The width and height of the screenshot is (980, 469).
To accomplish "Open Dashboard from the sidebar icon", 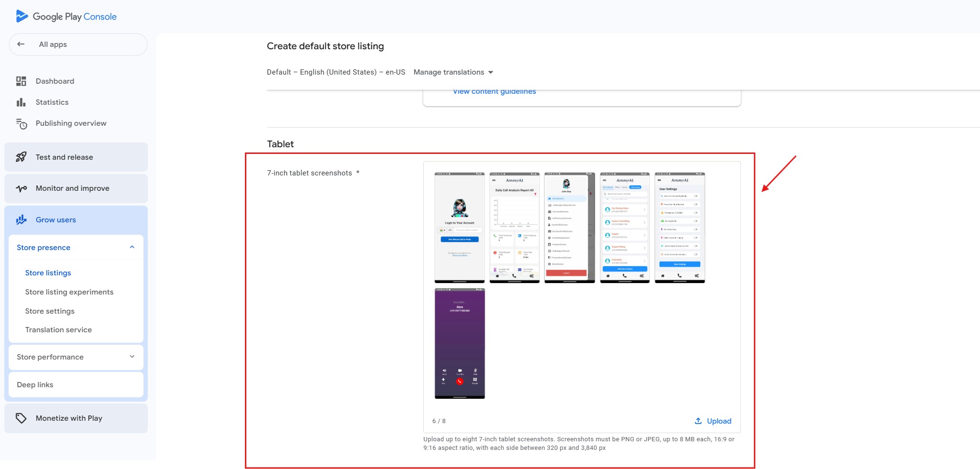I will point(21,81).
